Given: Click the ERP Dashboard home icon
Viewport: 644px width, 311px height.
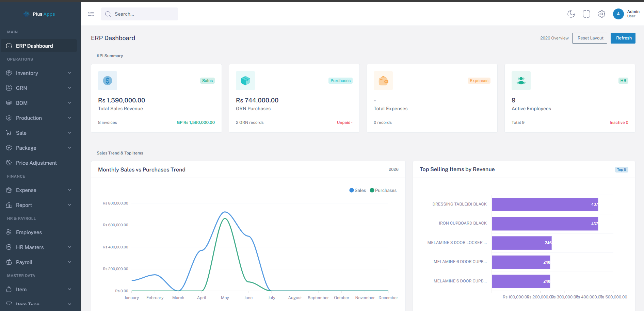Looking at the screenshot, I should [9, 46].
